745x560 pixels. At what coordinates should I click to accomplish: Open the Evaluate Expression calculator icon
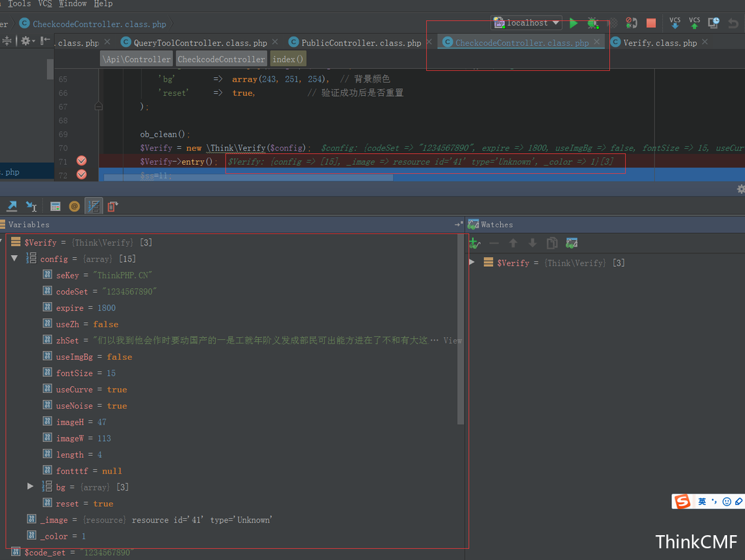[x=55, y=206]
